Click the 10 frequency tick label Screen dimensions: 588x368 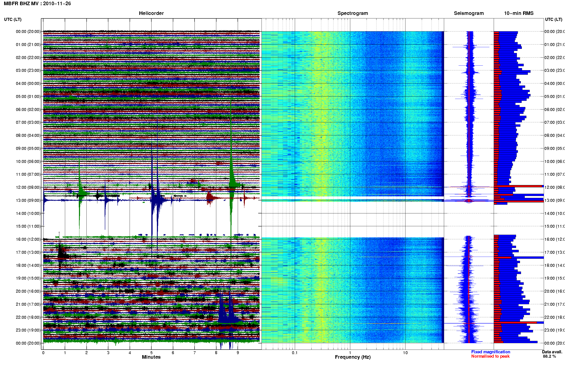tap(405, 353)
